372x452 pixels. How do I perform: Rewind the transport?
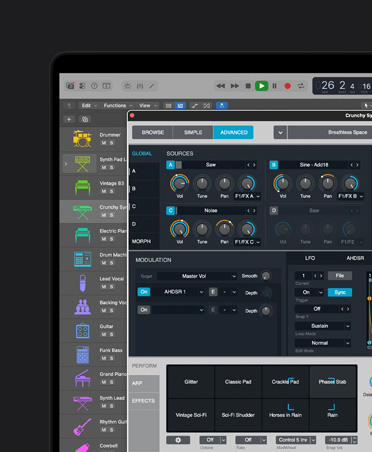(221, 86)
